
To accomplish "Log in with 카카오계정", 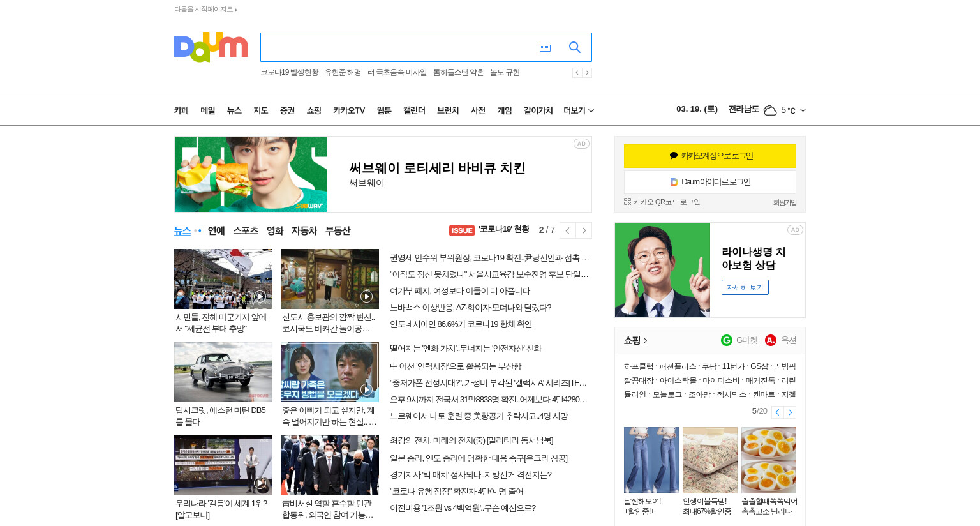I will tap(710, 156).
